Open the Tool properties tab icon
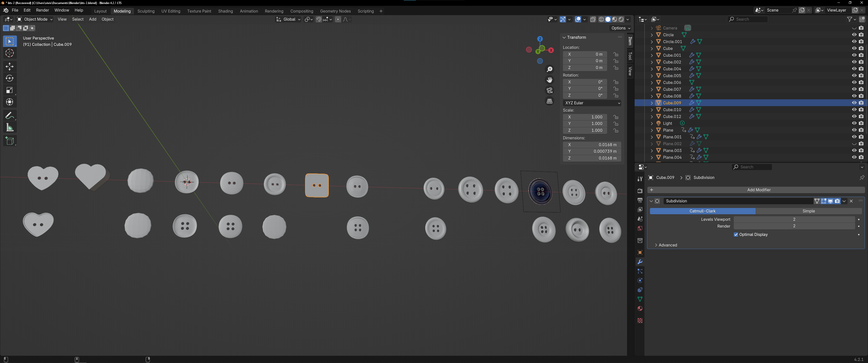868x363 pixels. [x=640, y=179]
